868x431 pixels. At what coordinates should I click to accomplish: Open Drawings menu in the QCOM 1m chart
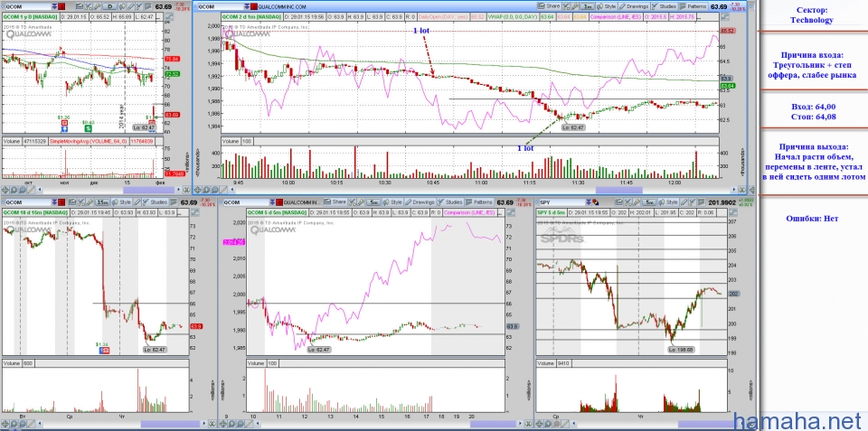coord(634,6)
